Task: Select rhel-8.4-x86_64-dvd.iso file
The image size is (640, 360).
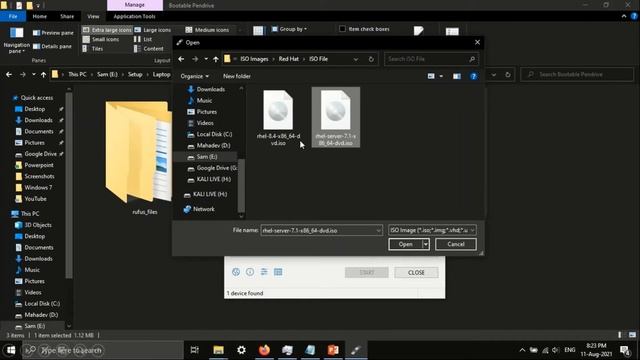Action: (x=278, y=118)
